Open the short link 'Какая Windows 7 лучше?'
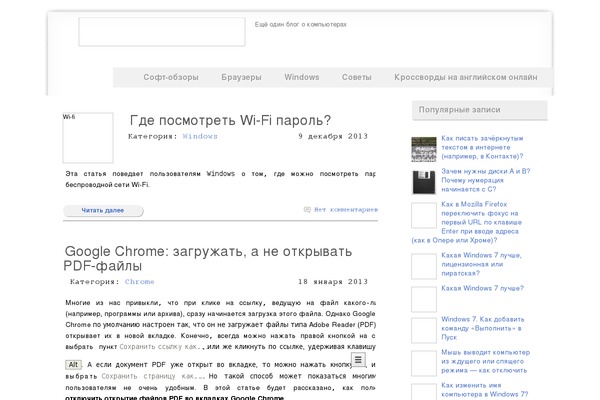600x400 pixels. (x=482, y=288)
